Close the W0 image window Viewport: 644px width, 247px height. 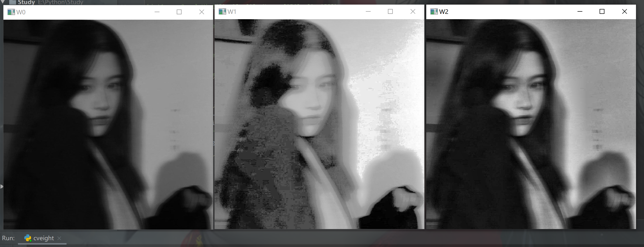[201, 12]
